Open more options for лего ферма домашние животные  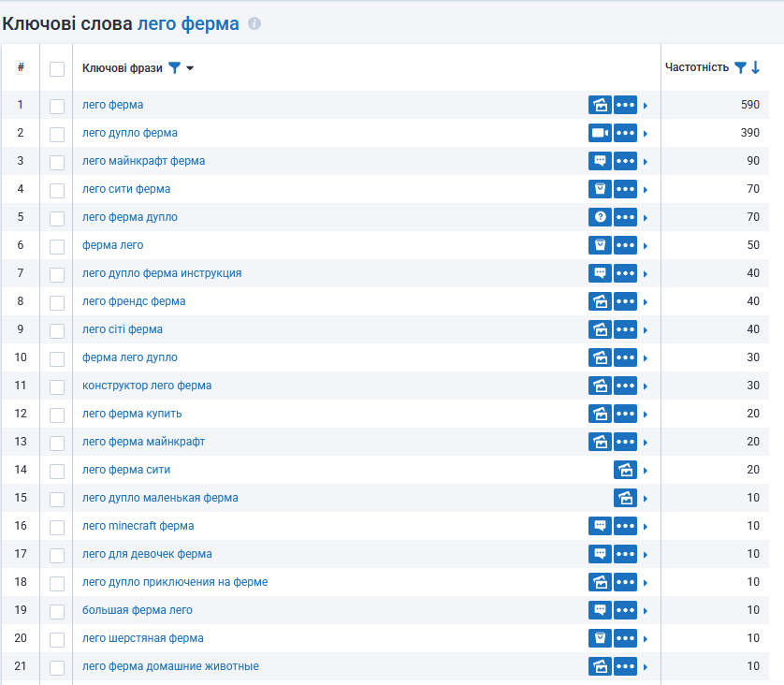point(626,666)
